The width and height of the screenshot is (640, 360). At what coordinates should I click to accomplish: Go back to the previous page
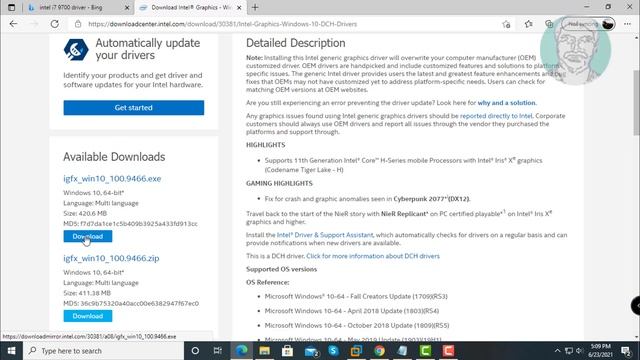pos(13,24)
